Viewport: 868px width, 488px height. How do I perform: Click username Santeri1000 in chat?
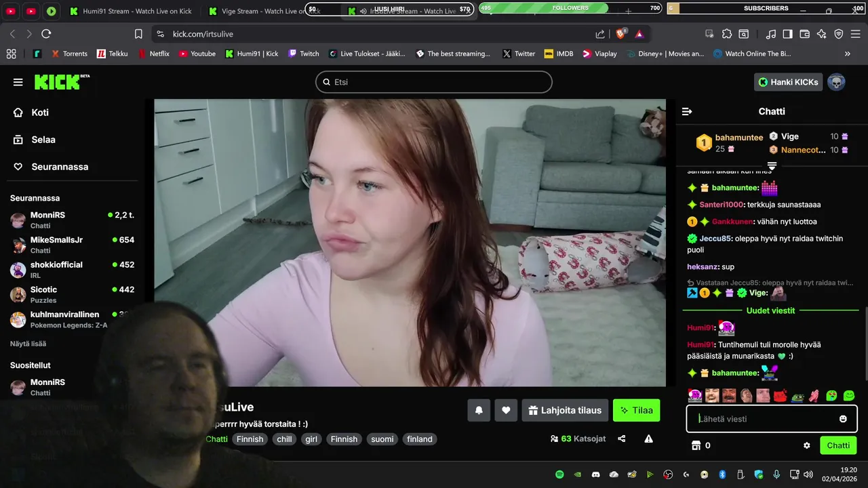[x=722, y=205]
